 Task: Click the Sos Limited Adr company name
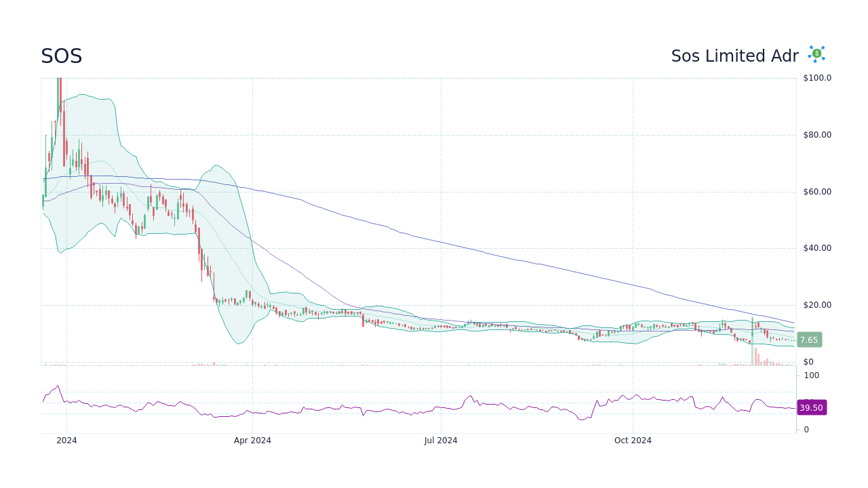pyautogui.click(x=734, y=56)
